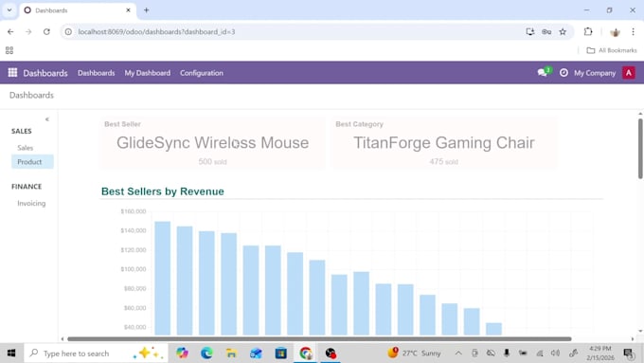The image size is (644, 363).
Task: Close the Dashboards browser tab
Action: click(x=128, y=10)
